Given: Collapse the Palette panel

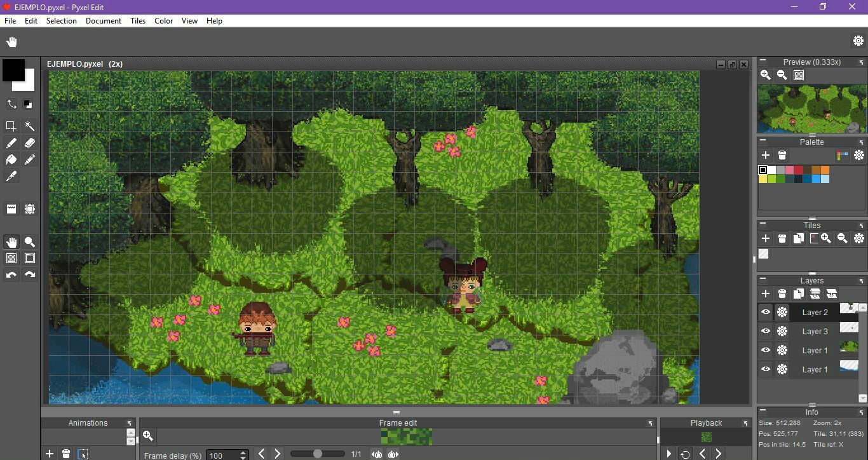Looking at the screenshot, I should coord(763,141).
